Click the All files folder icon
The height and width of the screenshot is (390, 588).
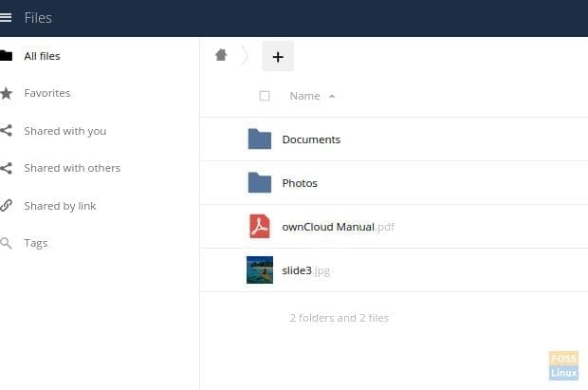tap(6, 56)
